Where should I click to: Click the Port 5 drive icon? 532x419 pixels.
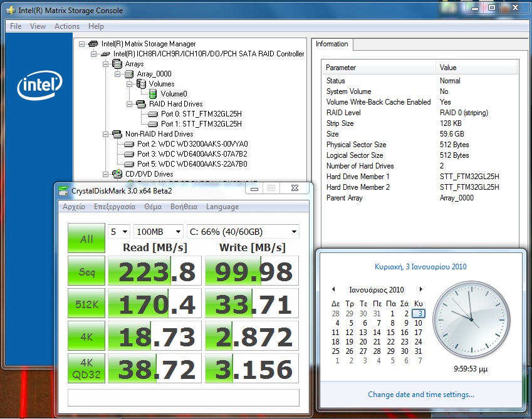click(129, 164)
